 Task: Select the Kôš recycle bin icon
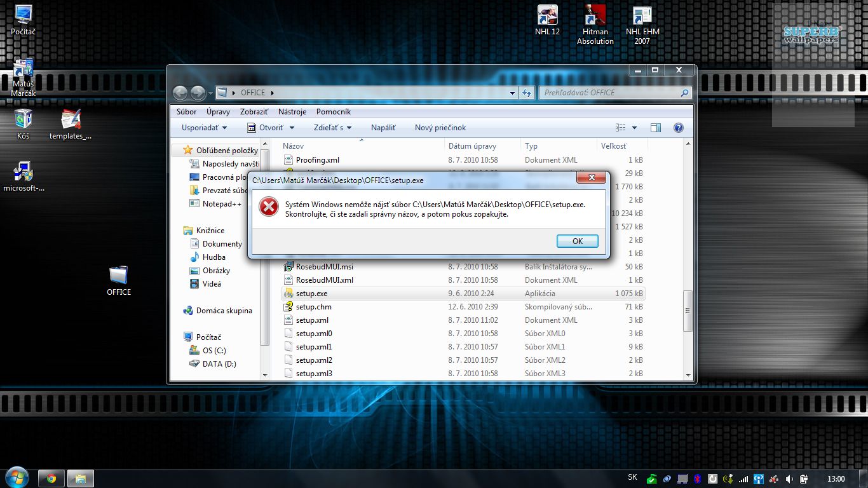[x=24, y=124]
